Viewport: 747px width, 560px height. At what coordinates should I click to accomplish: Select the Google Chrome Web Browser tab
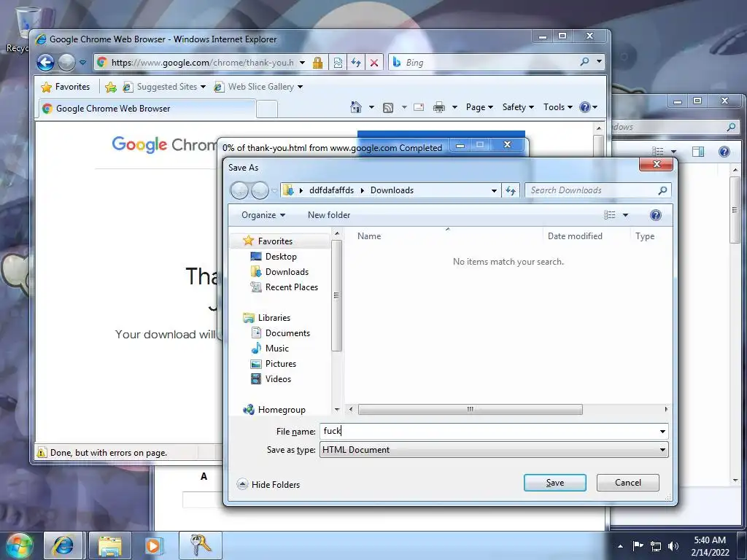click(147, 109)
